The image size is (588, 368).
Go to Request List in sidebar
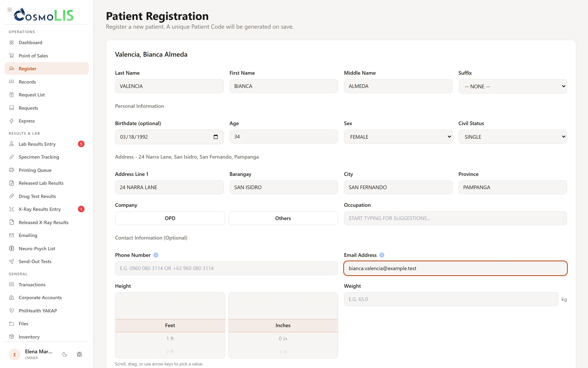(x=47, y=95)
